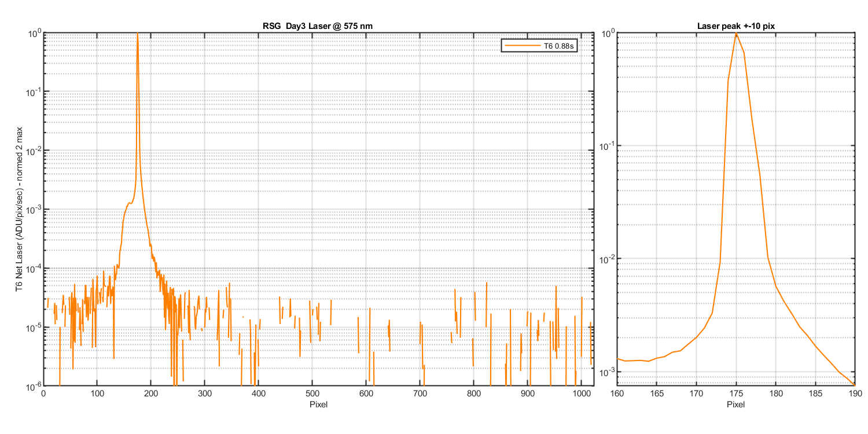Click the '900' x-axis tick label

click(527, 393)
